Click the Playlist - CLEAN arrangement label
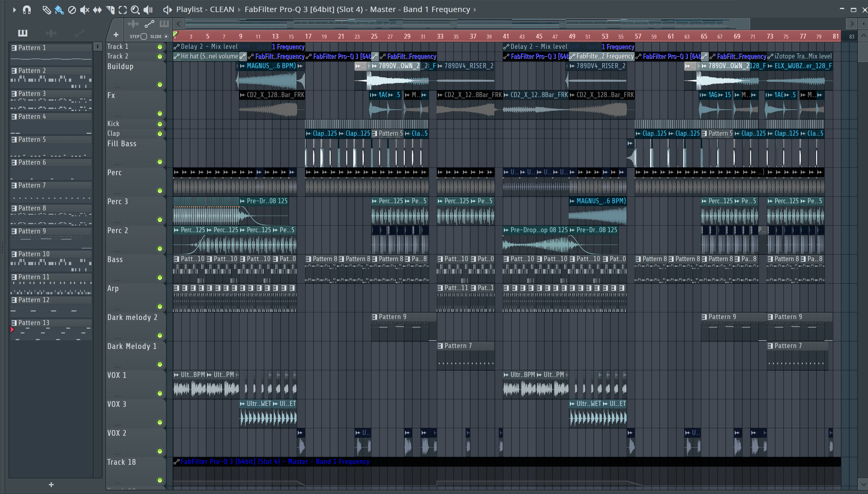This screenshot has height=494, width=868. click(205, 10)
